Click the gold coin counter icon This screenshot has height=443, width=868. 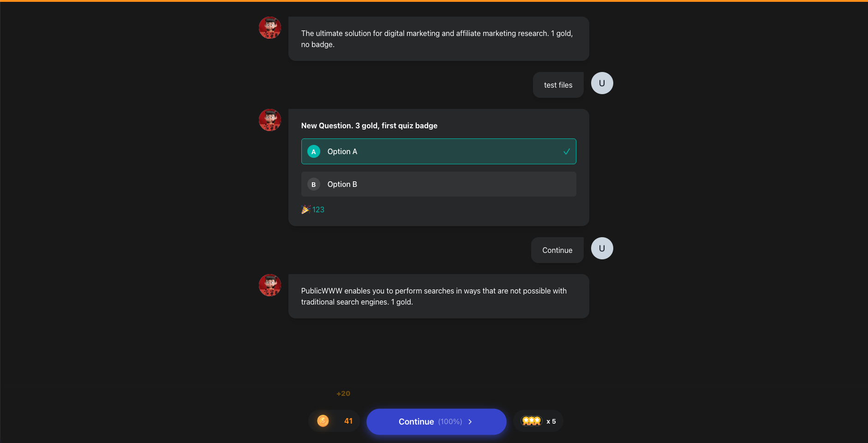click(323, 420)
